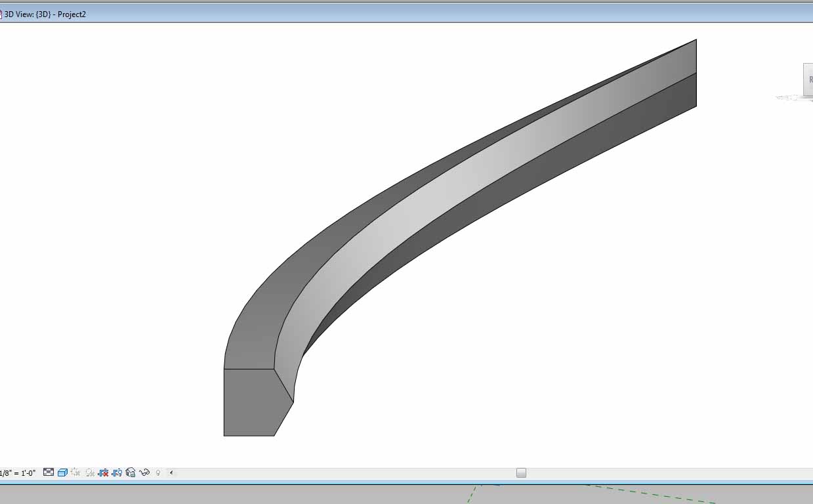Open the Detail Level control
This screenshot has height=504, width=813.
(x=49, y=472)
